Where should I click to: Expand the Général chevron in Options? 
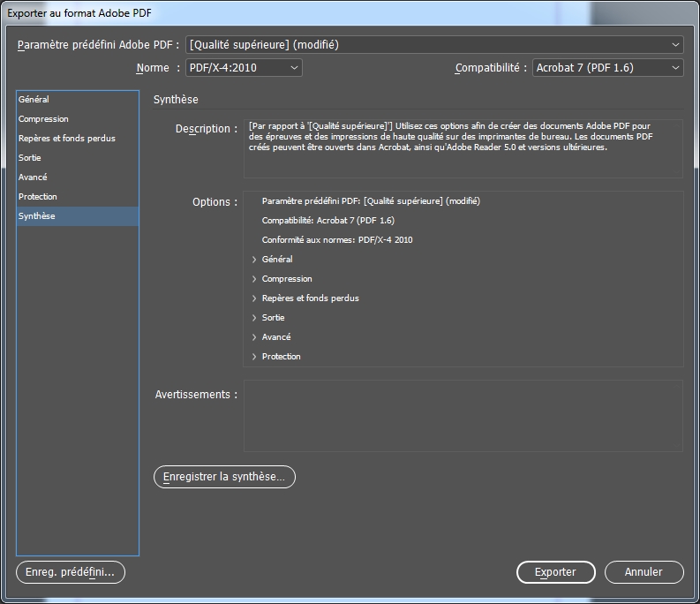[x=254, y=260]
